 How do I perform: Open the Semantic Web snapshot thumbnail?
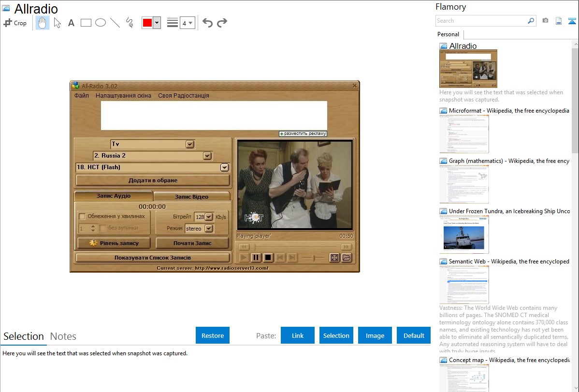[x=464, y=285]
